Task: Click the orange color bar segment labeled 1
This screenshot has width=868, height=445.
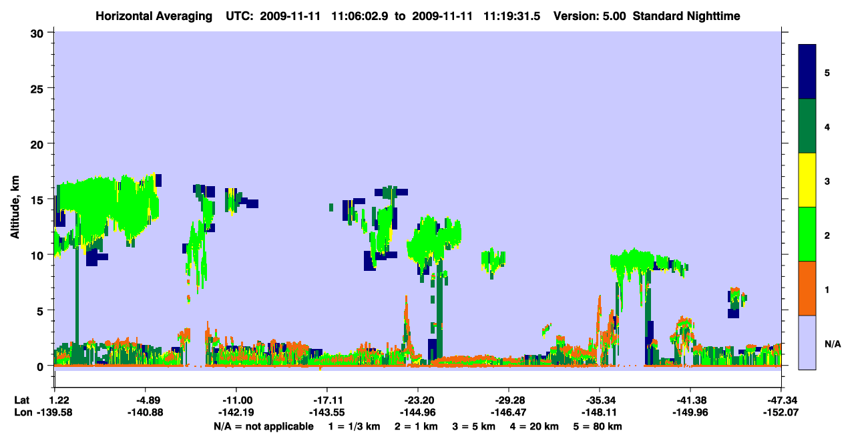Action: (x=807, y=288)
